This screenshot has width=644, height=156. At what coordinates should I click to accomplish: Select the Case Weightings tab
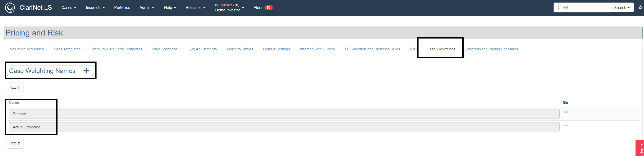[441, 49]
